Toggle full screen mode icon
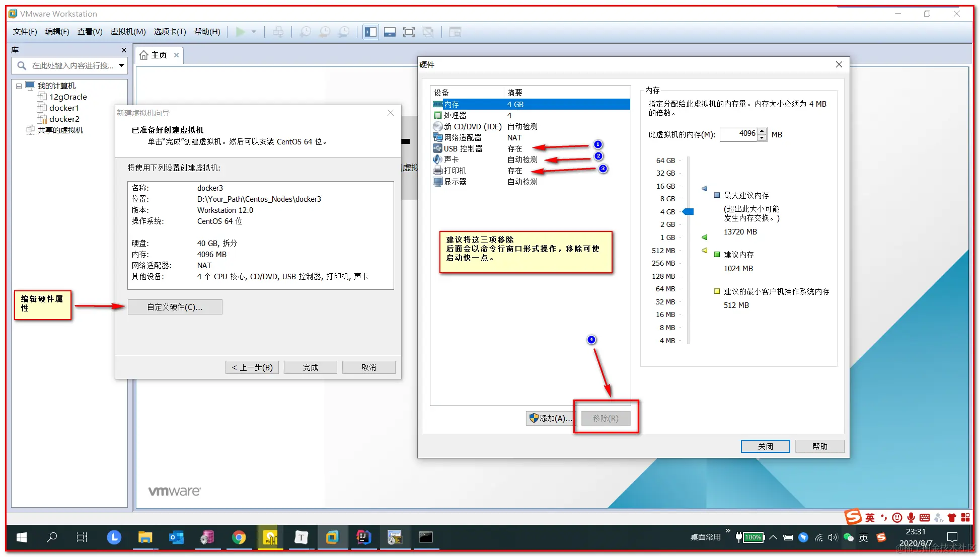The width and height of the screenshot is (980, 557). coord(409,32)
